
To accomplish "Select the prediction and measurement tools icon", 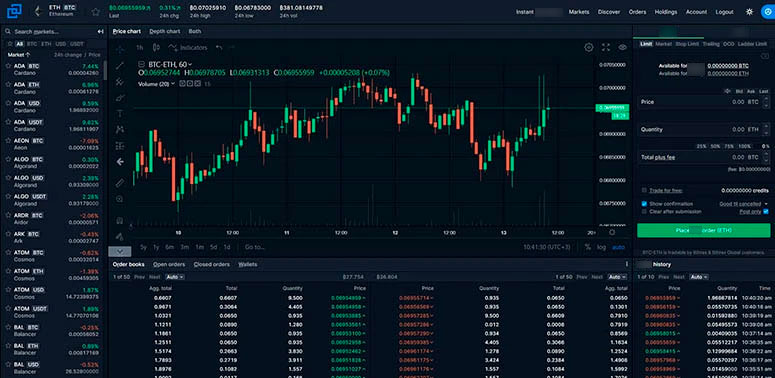I will [120, 146].
